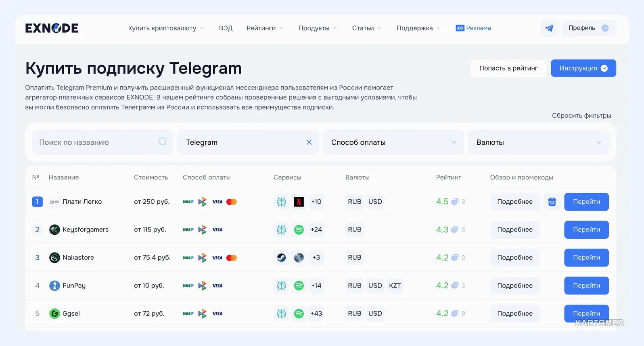644x346 pixels.
Task: Open the Купить криптовалюту menu
Action: coord(166,28)
